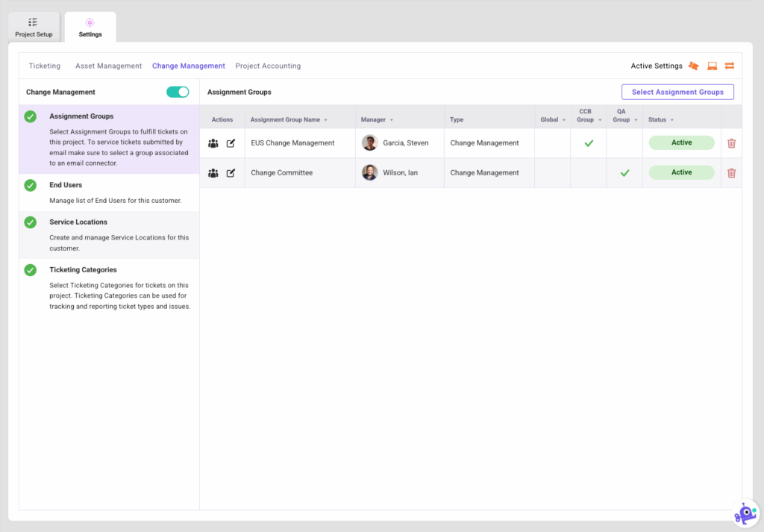
Task: Edit the EUS Change Management group
Action: (231, 143)
